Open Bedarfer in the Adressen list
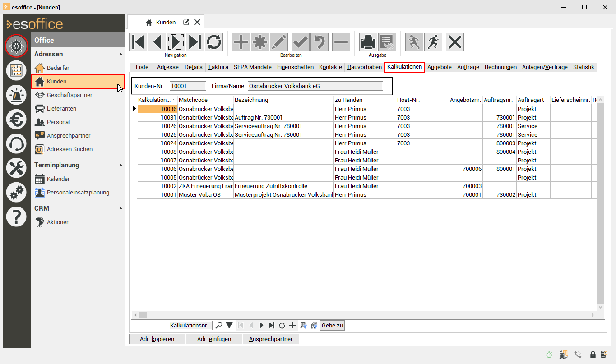This screenshot has width=616, height=364. pos(58,68)
